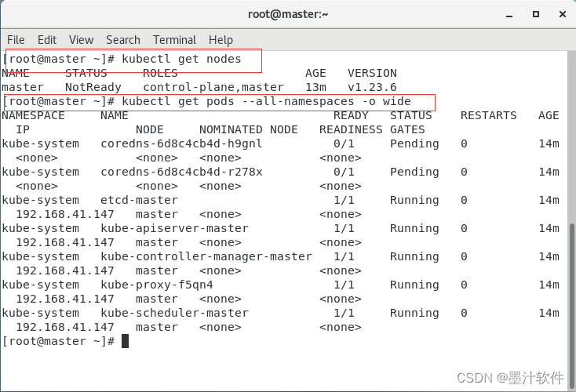The image size is (576, 392).
Task: Click Running status of etcd-master
Action: (414, 200)
